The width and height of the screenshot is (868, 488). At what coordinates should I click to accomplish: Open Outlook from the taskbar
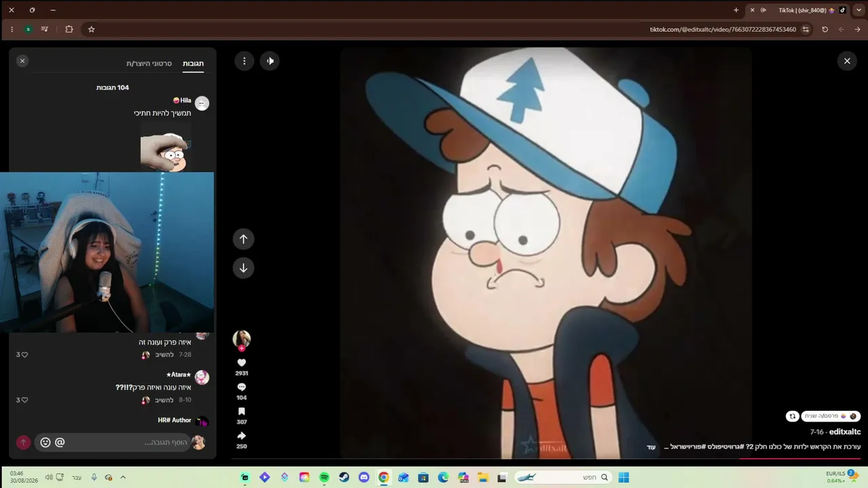[x=403, y=477]
